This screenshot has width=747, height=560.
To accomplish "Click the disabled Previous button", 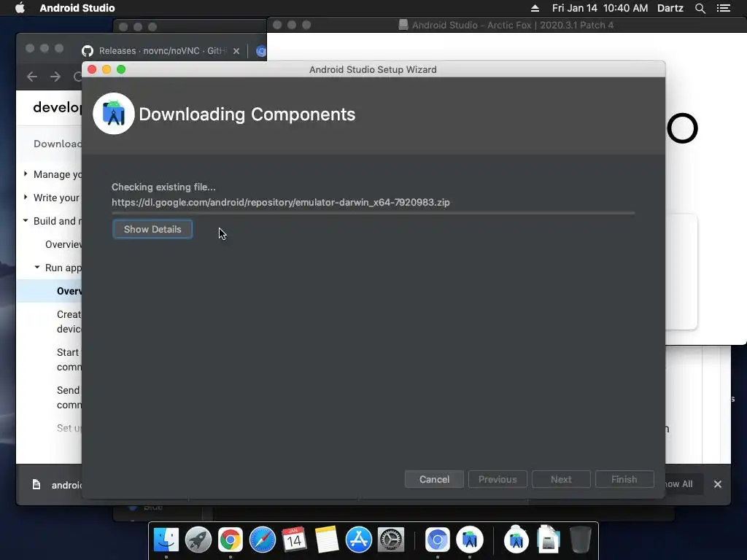I will tap(498, 479).
